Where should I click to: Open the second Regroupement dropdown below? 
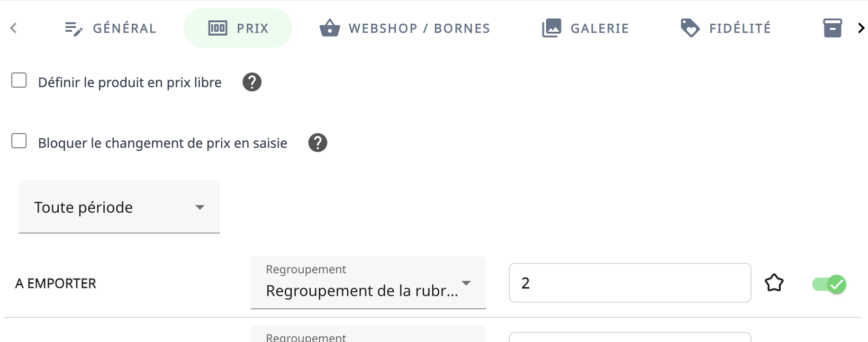click(368, 334)
